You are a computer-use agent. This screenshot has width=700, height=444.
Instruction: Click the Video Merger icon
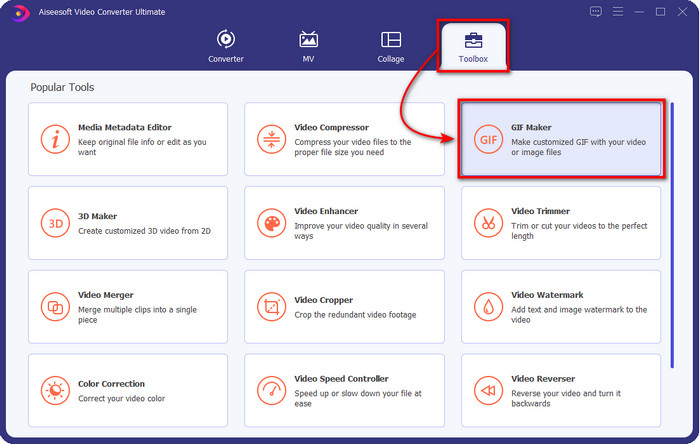[56, 306]
